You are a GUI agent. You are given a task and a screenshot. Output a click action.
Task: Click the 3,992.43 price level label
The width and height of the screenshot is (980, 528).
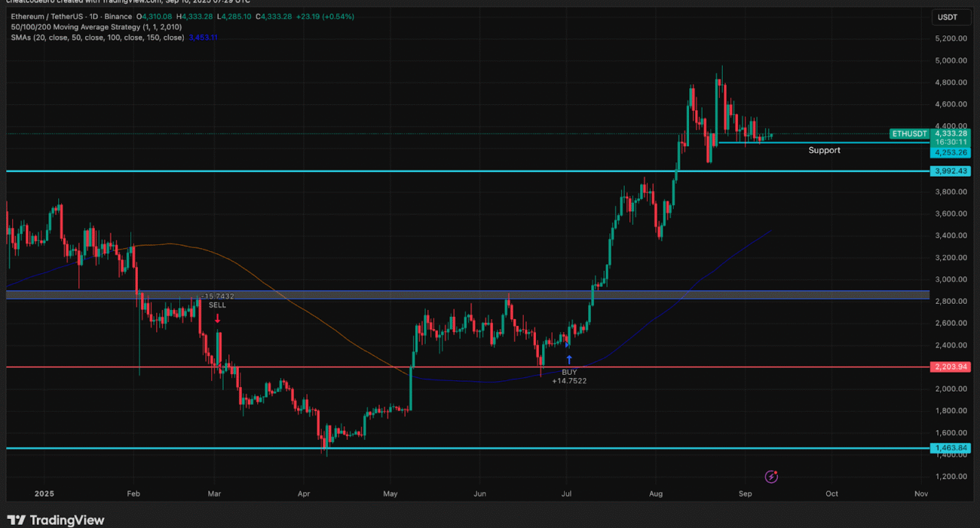click(x=951, y=171)
